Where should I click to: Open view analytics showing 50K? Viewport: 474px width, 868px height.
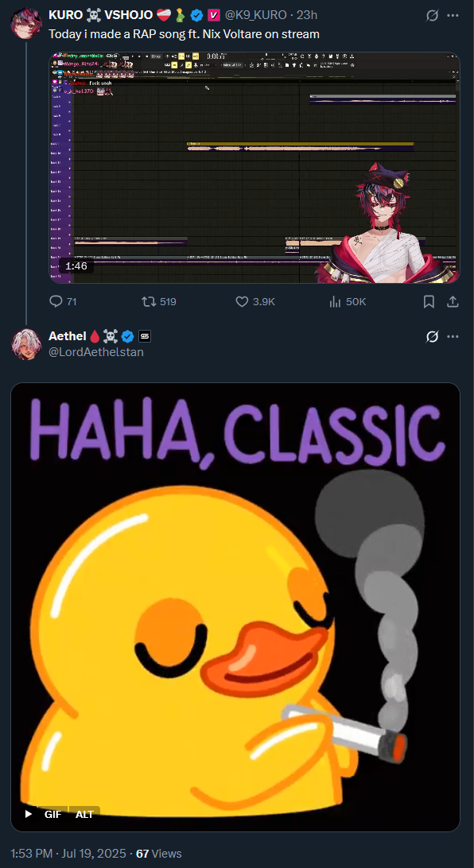335,302
